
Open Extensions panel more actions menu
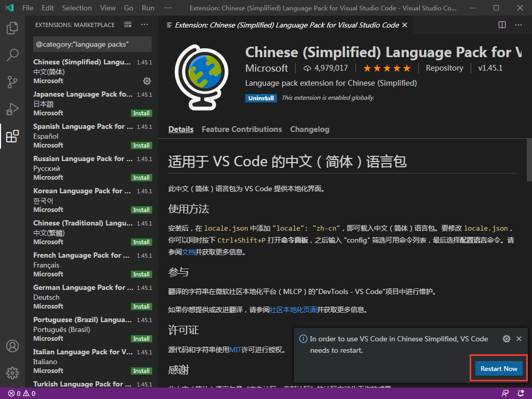click(144, 25)
